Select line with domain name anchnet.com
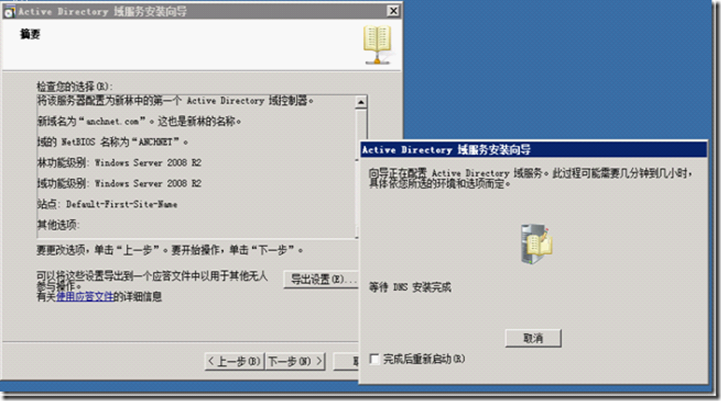Viewport: 721px width, 401px height. tap(139, 121)
